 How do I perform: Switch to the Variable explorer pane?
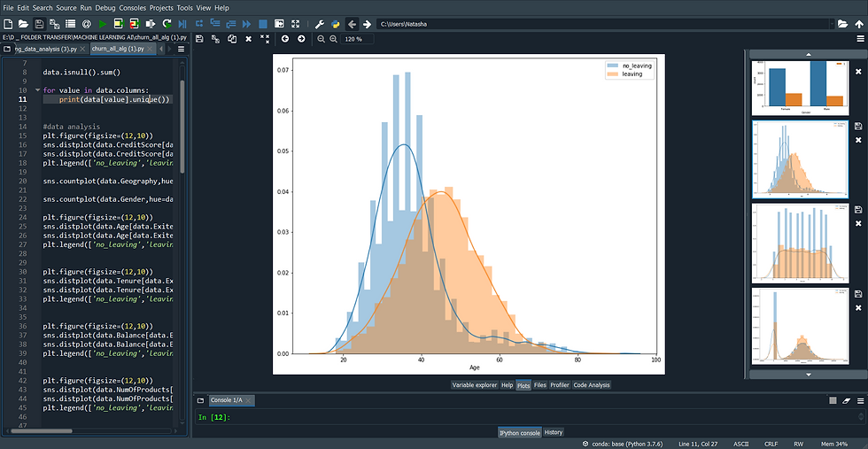coord(475,384)
